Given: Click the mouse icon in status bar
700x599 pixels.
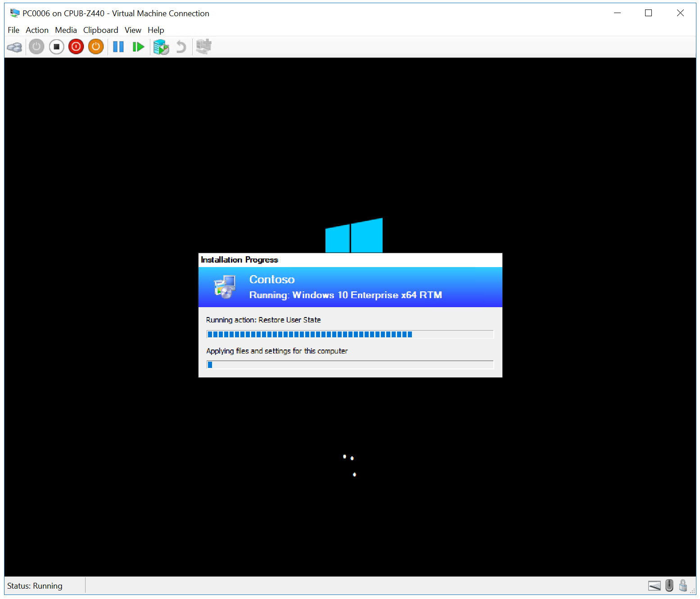Looking at the screenshot, I should (669, 585).
